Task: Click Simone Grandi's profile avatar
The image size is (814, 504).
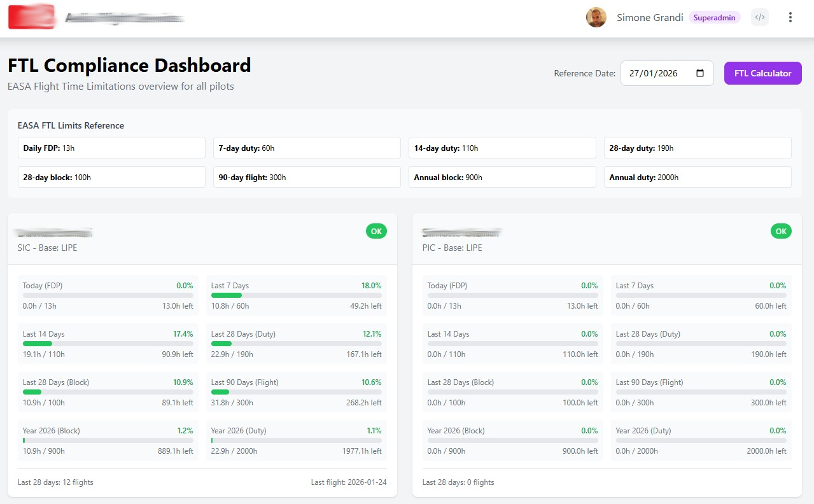Action: tap(596, 18)
